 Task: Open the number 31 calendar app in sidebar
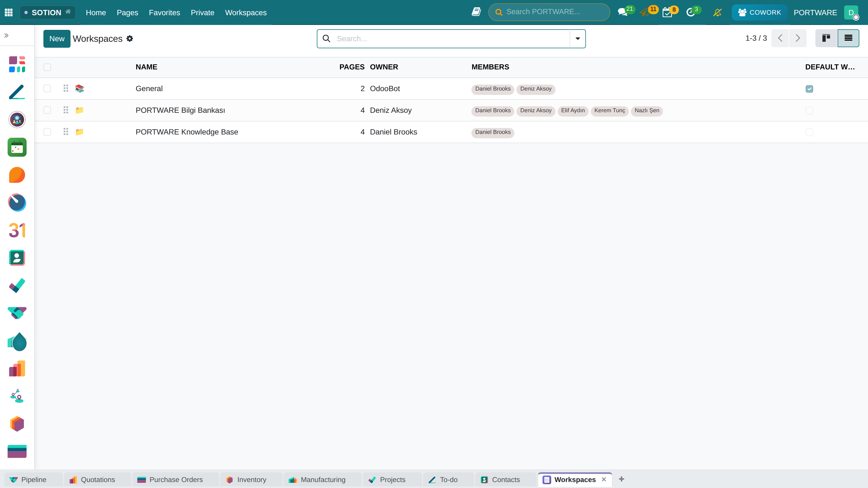[17, 230]
